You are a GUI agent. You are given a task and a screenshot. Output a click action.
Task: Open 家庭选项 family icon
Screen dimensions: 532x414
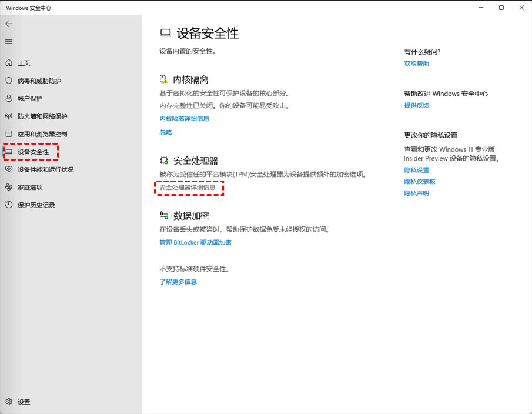(x=9, y=187)
